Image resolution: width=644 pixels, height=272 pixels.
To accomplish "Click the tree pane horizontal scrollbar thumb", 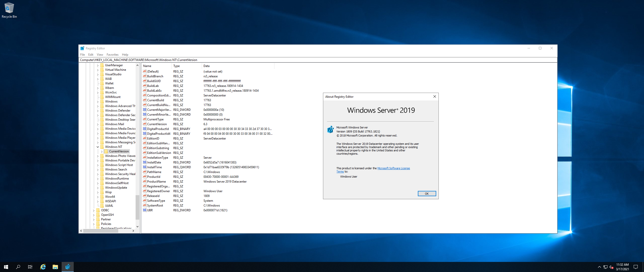I will pyautogui.click(x=101, y=231).
